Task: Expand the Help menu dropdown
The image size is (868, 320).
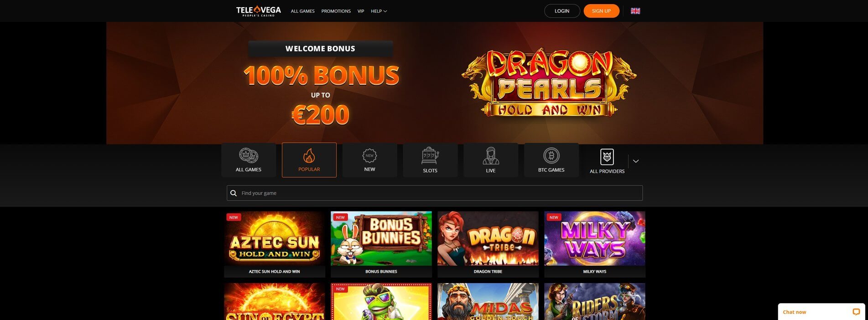Action: 379,11
